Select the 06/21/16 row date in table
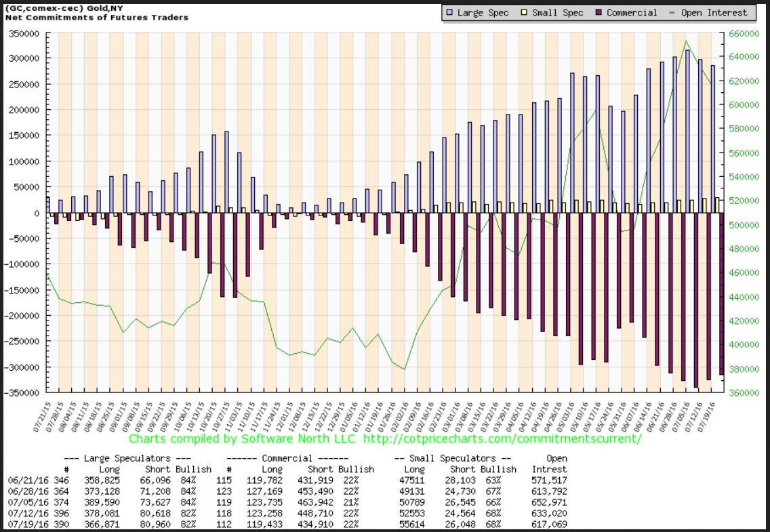Viewport: 770px width, 532px height. click(22, 478)
